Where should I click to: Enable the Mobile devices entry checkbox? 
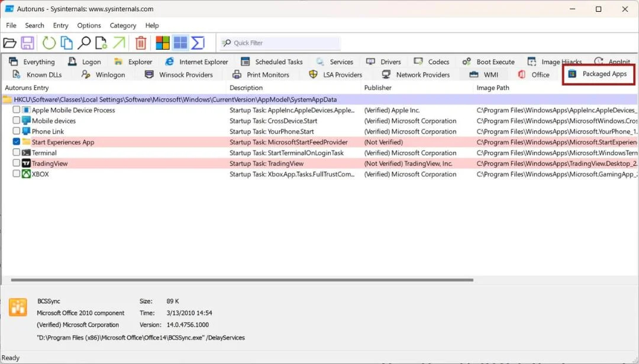pos(17,120)
